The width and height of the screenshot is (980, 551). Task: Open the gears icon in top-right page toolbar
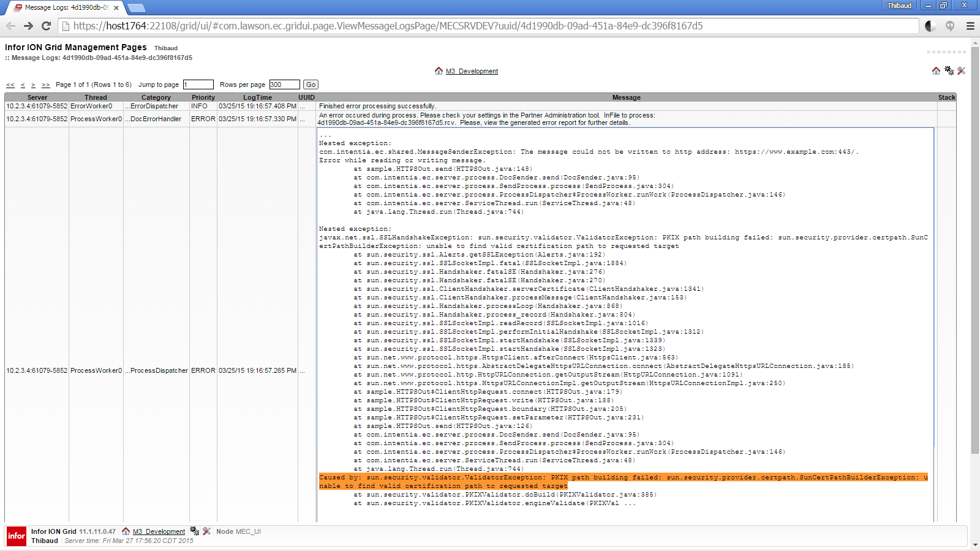949,71
